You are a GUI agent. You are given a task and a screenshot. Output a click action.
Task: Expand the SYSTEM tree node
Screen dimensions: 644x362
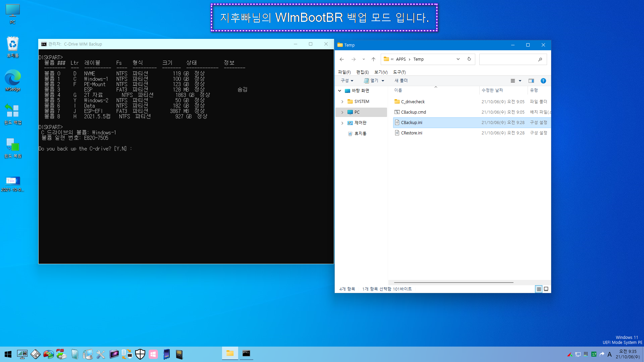tap(342, 102)
